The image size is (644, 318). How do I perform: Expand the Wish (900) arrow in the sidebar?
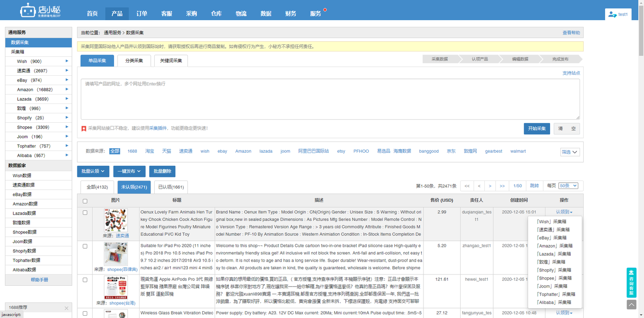[x=67, y=61]
